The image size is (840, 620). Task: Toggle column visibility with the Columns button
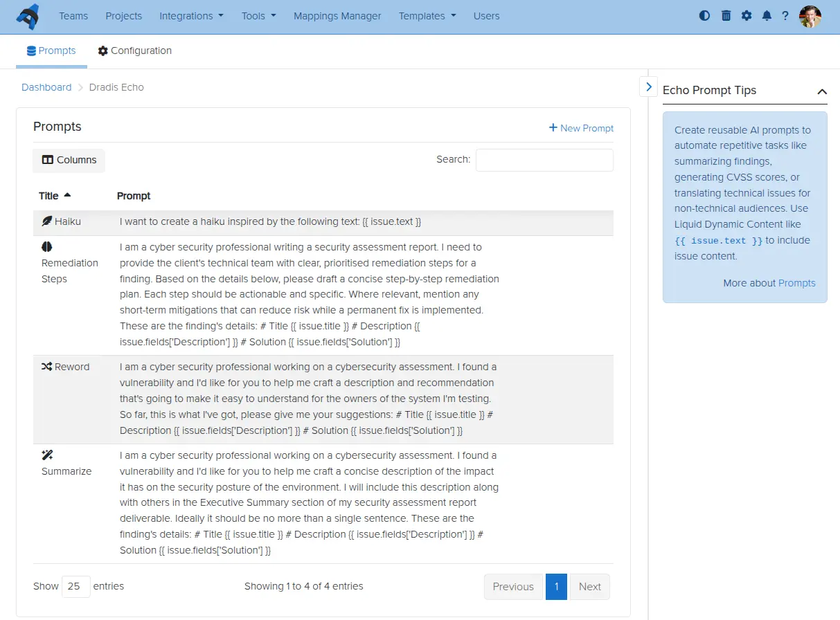tap(69, 160)
